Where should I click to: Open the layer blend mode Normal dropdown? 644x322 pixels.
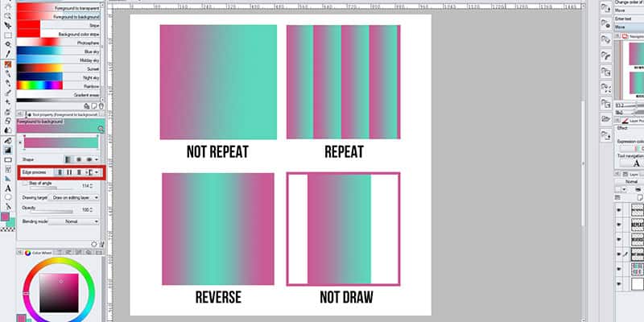coord(630,182)
